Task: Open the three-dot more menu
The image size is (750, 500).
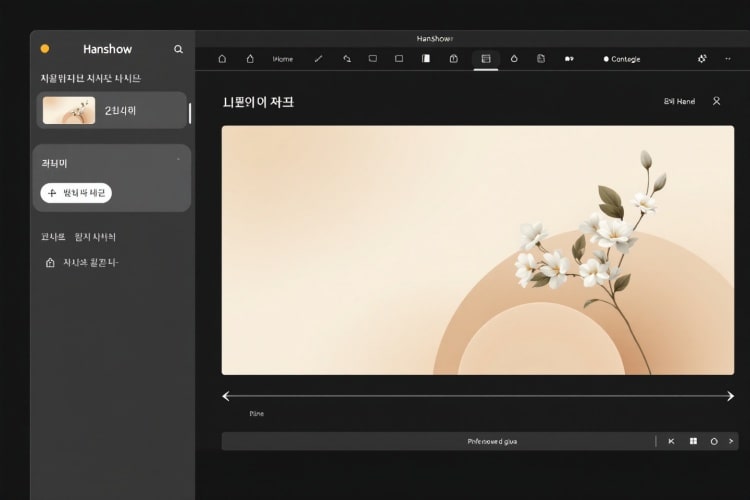Action: 728,59
